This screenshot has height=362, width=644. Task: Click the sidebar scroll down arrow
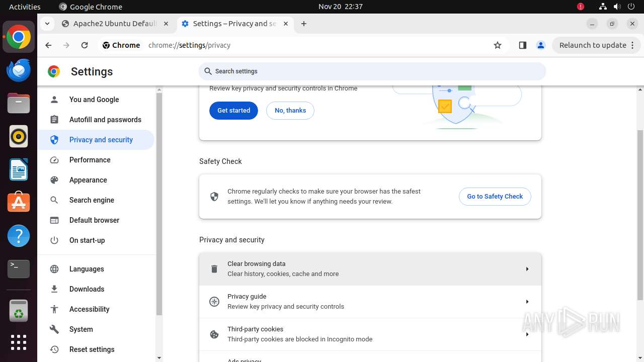click(x=159, y=358)
